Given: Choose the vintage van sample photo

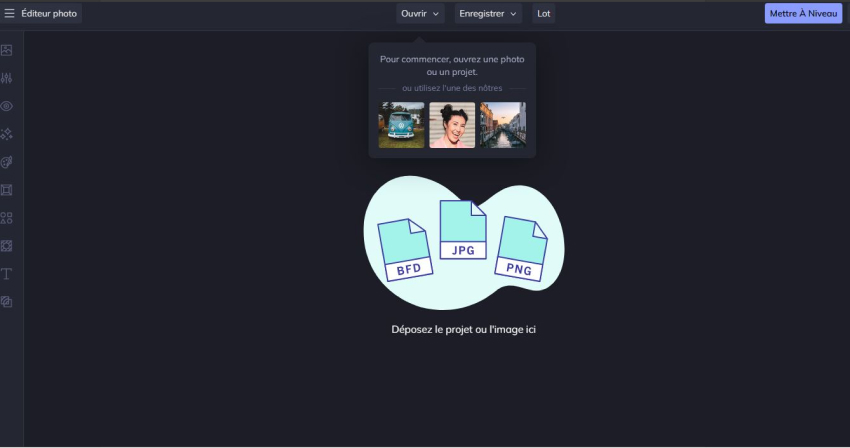Looking at the screenshot, I should point(401,125).
